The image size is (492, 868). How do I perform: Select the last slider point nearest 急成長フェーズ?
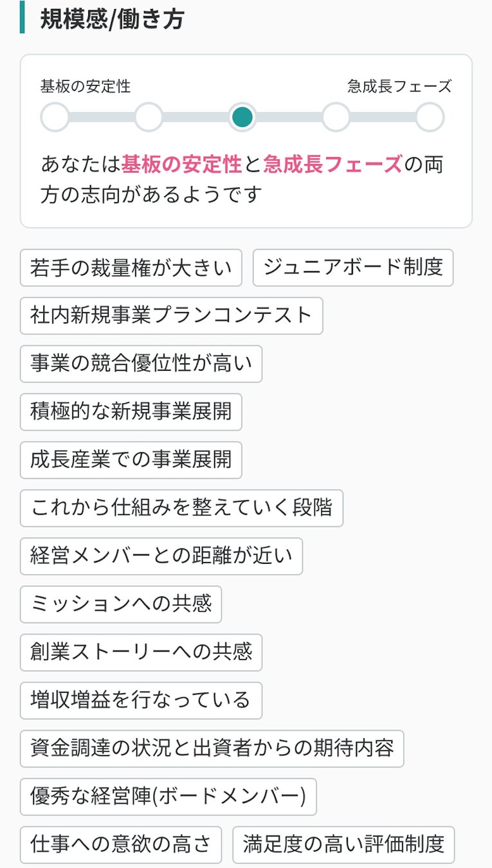[x=430, y=118]
